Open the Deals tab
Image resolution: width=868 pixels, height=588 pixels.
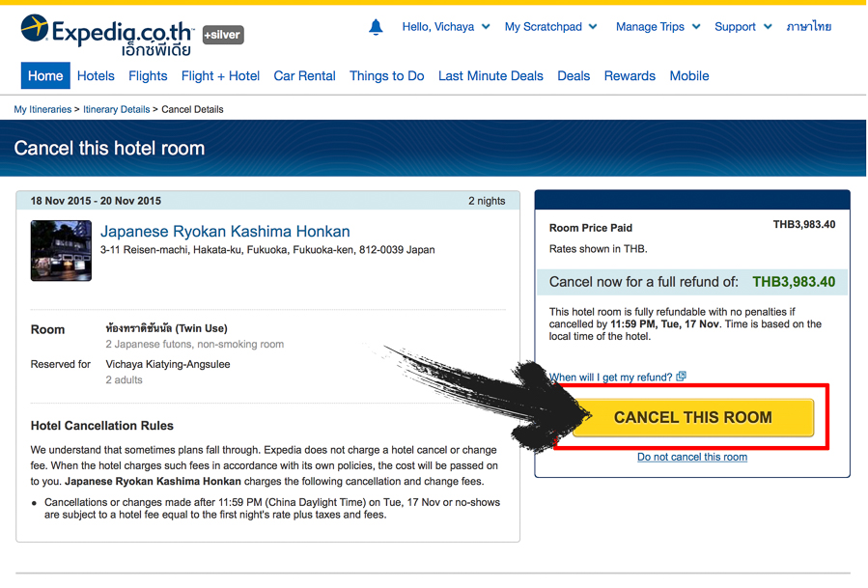pos(574,76)
